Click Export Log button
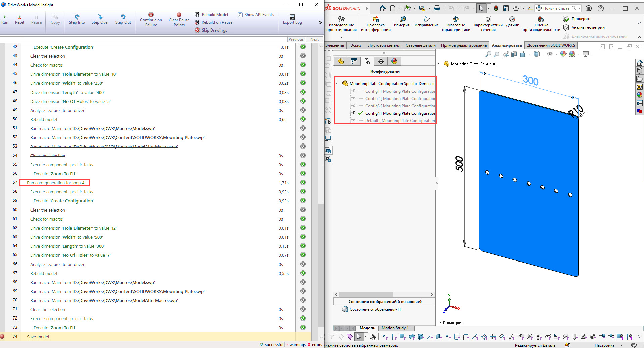 click(x=292, y=19)
